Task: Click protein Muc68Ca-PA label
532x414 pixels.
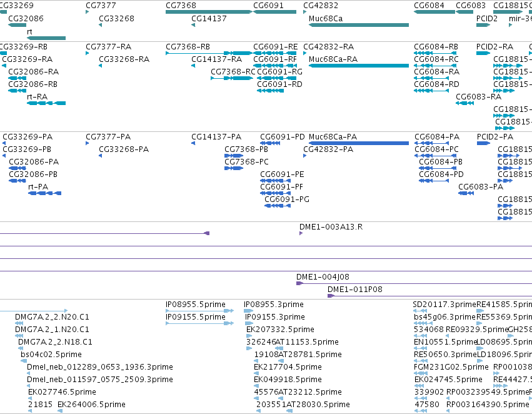Action: coord(333,137)
